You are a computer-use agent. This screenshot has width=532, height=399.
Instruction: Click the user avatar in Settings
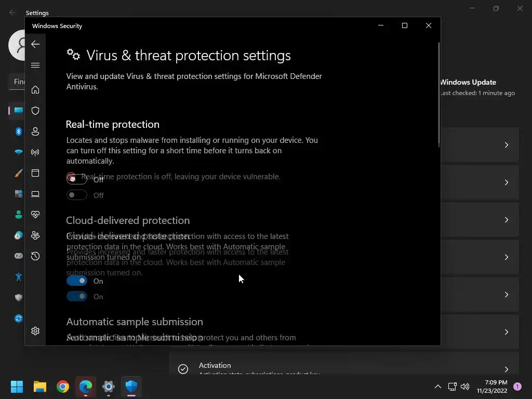pyautogui.click(x=17, y=45)
